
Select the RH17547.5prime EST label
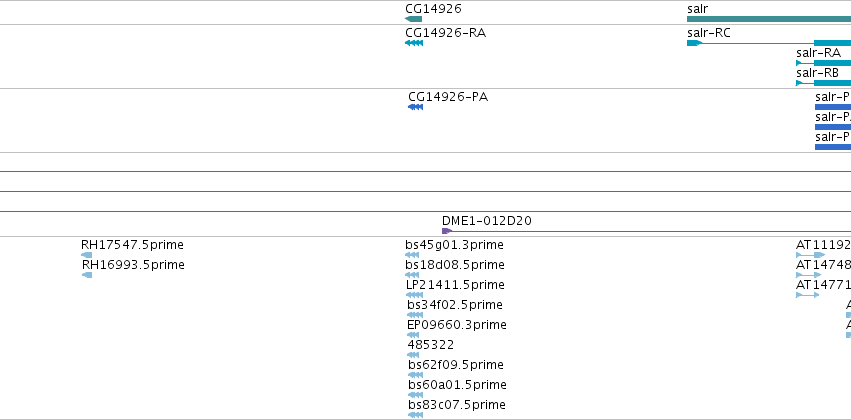[132, 245]
